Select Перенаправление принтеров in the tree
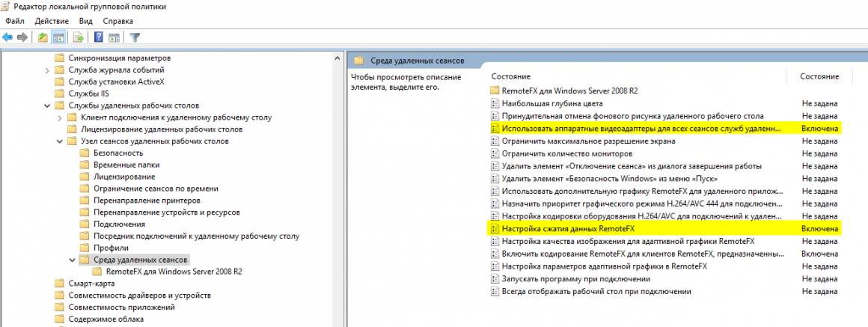The image size is (868, 327). [x=147, y=201]
